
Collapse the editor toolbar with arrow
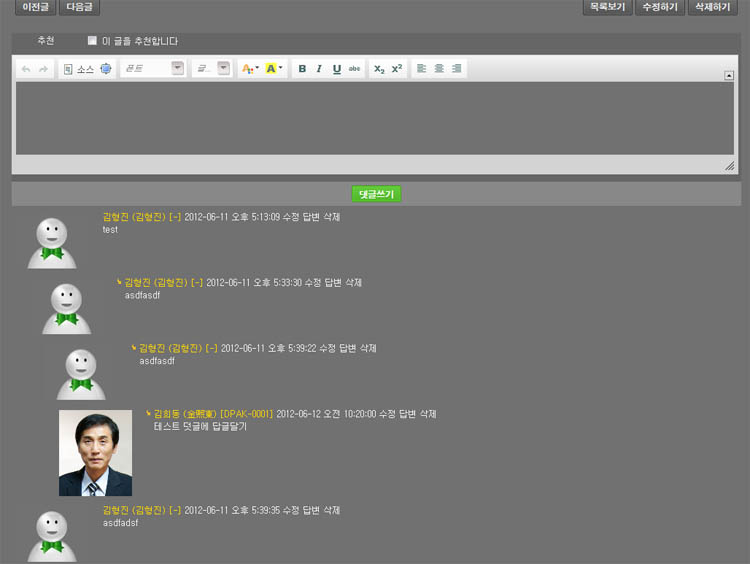(x=729, y=75)
